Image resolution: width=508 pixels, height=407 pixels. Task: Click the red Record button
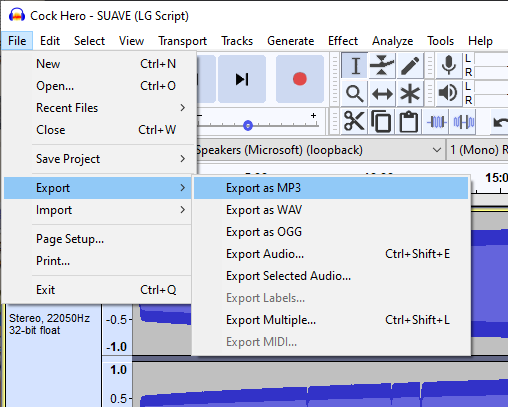click(300, 79)
